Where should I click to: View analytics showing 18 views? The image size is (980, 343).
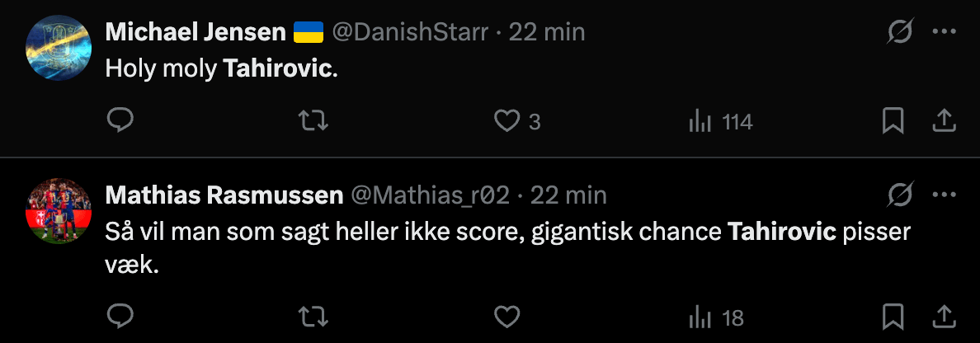pyautogui.click(x=715, y=317)
